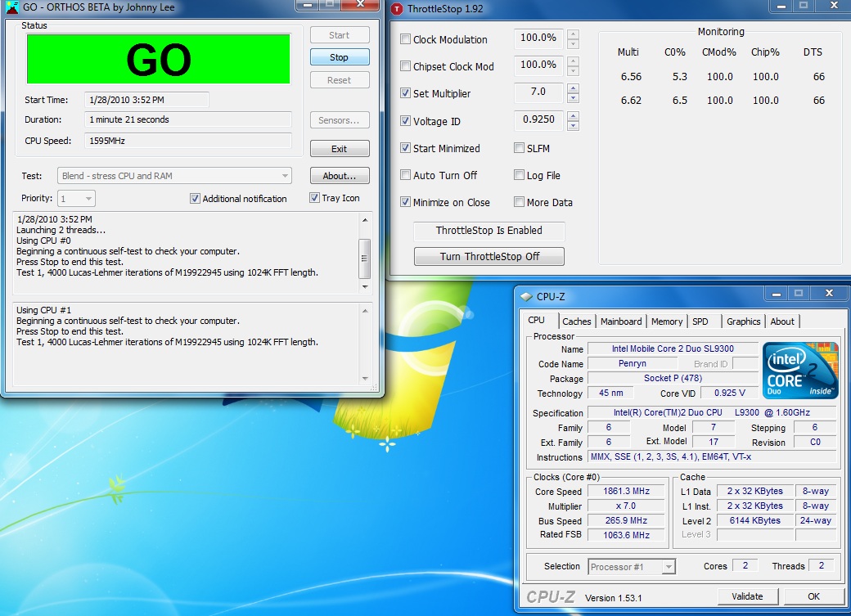Click the ThrottleStop red title bar icon
This screenshot has height=616, width=851.
click(x=398, y=9)
